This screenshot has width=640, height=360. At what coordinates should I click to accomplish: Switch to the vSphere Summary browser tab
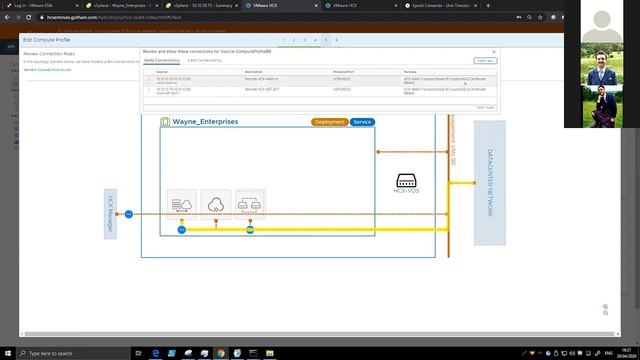[202, 6]
